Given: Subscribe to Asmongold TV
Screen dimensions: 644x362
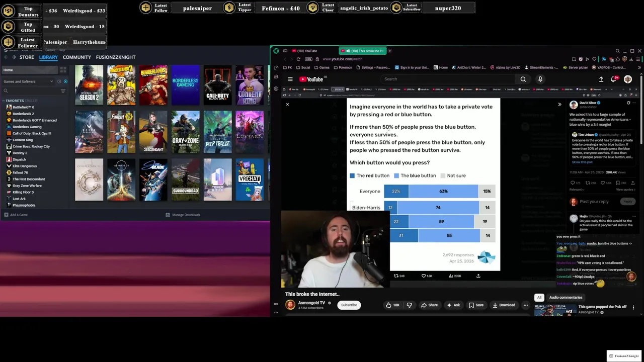Looking at the screenshot, I should [349, 305].
